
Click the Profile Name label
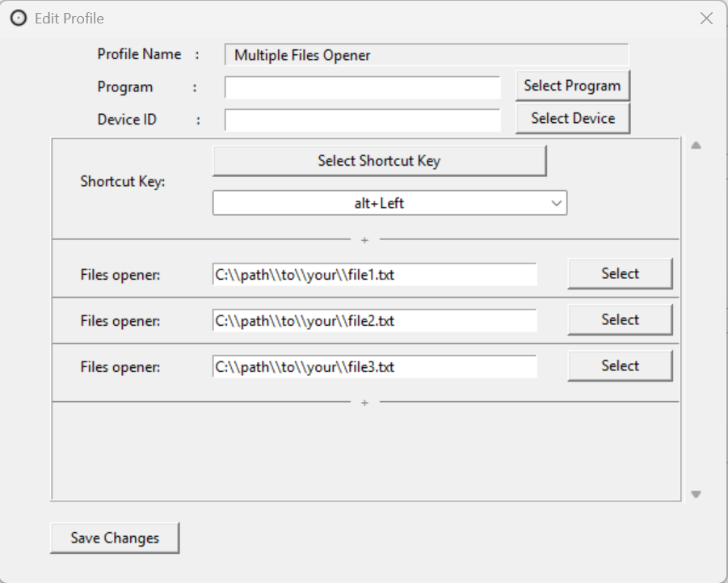pyautogui.click(x=139, y=54)
